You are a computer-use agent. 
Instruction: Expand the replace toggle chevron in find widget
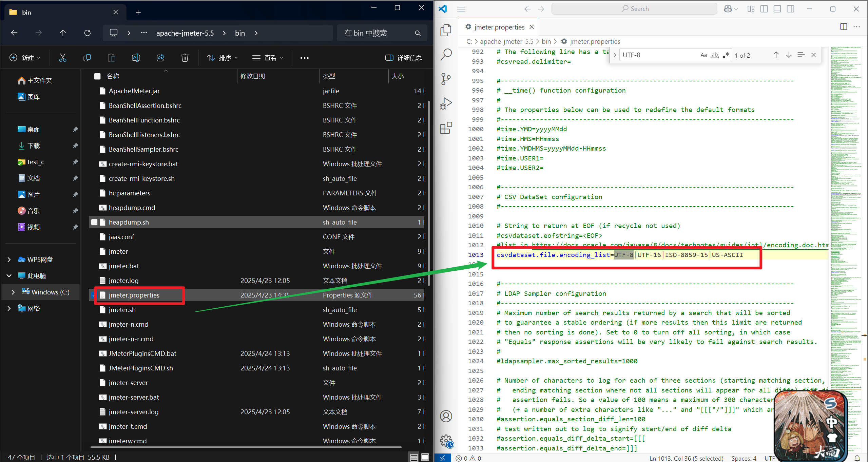615,55
